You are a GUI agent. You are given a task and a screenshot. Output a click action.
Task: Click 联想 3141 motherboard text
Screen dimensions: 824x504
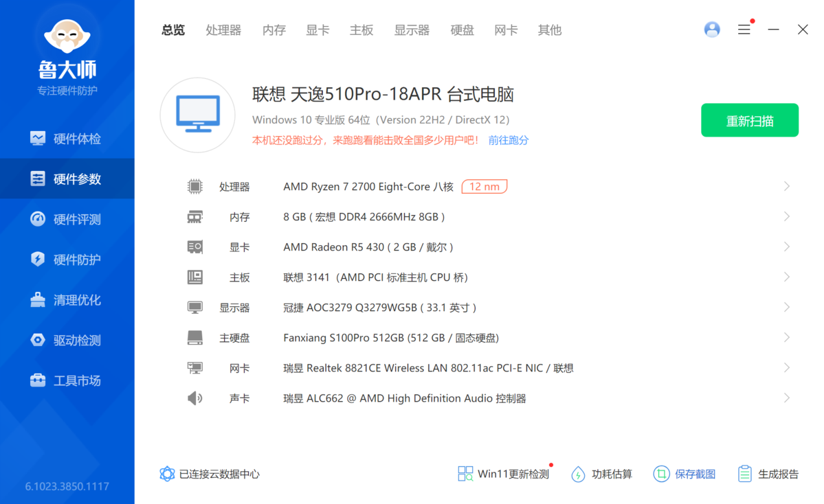pyautogui.click(x=376, y=277)
